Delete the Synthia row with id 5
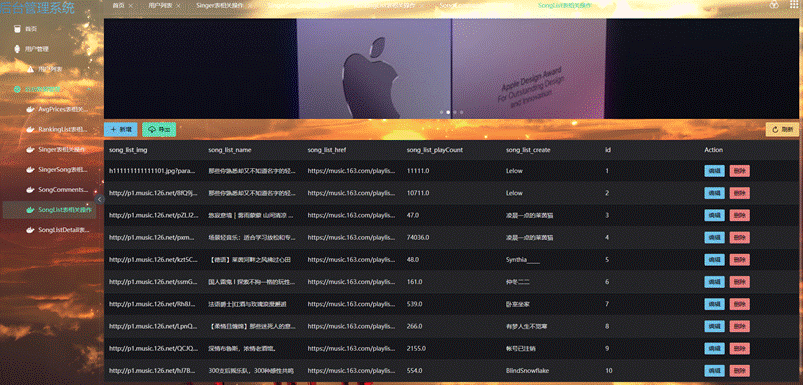 [739, 260]
